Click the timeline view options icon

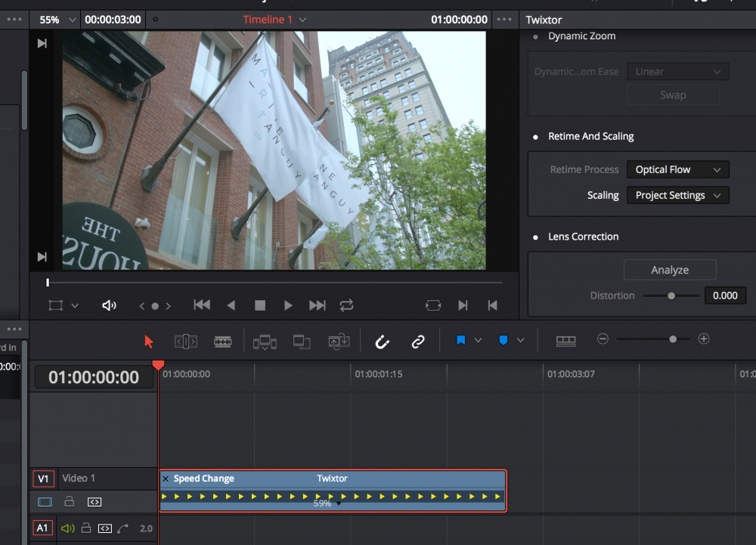[565, 340]
